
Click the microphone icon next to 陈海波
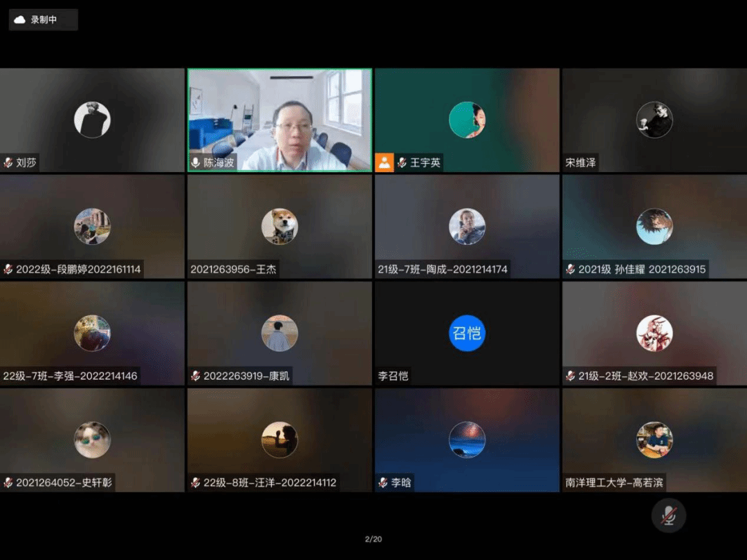pos(196,163)
